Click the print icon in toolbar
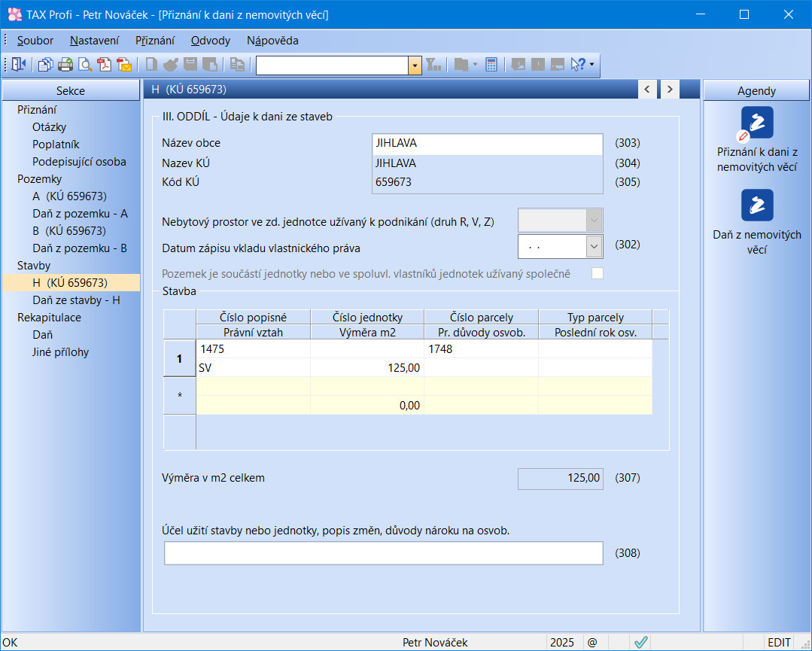The height and width of the screenshot is (651, 812). pos(65,65)
